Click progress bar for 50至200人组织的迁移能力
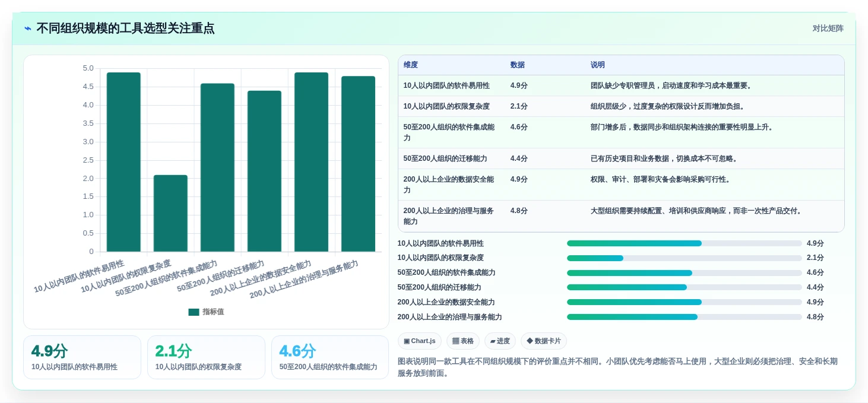 tap(684, 287)
